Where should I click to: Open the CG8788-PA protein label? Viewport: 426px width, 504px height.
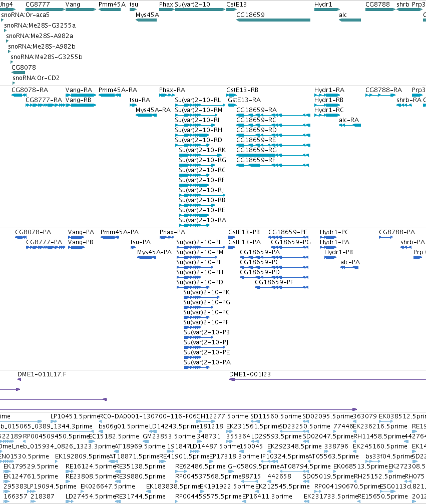point(397,232)
